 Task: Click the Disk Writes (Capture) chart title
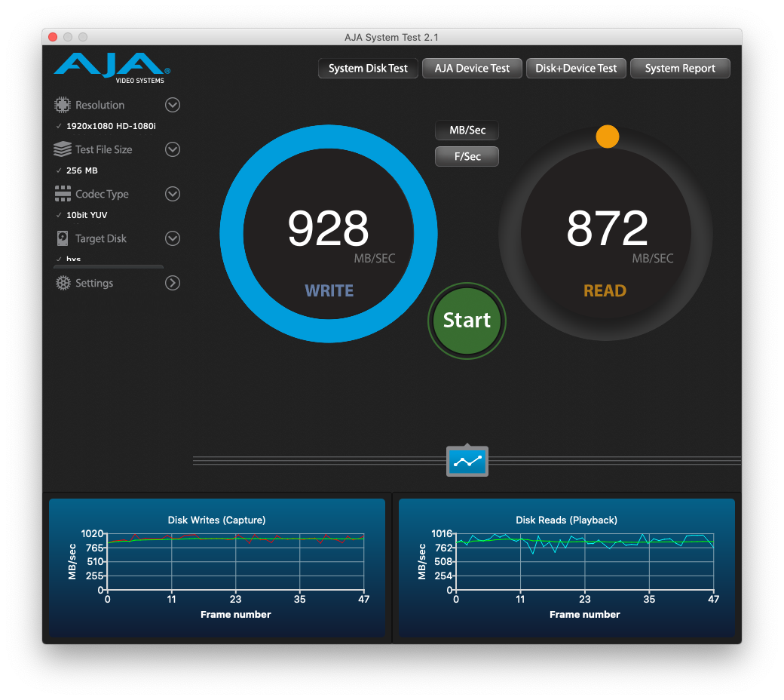point(216,520)
